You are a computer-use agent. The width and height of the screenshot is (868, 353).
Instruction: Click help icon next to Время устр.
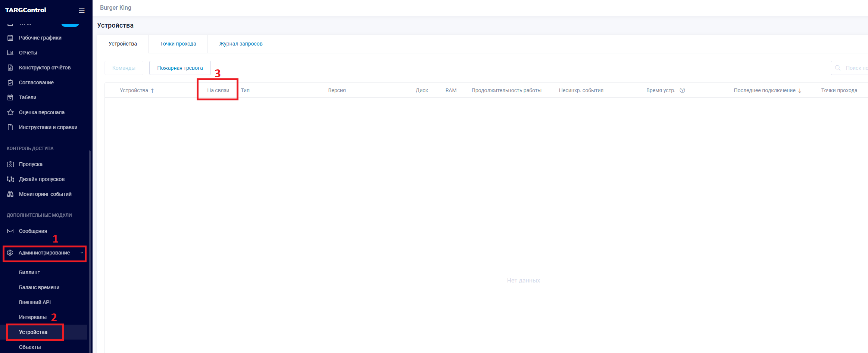coord(682,90)
